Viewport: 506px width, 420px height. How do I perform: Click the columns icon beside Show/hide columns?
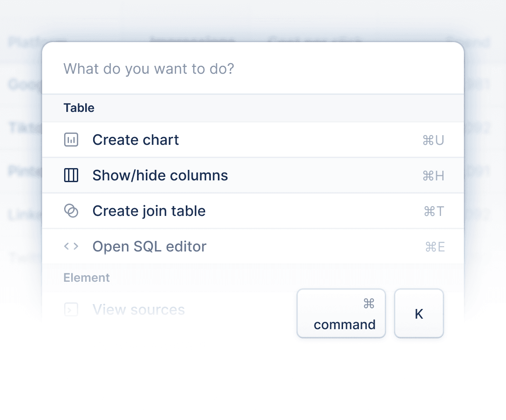point(71,176)
